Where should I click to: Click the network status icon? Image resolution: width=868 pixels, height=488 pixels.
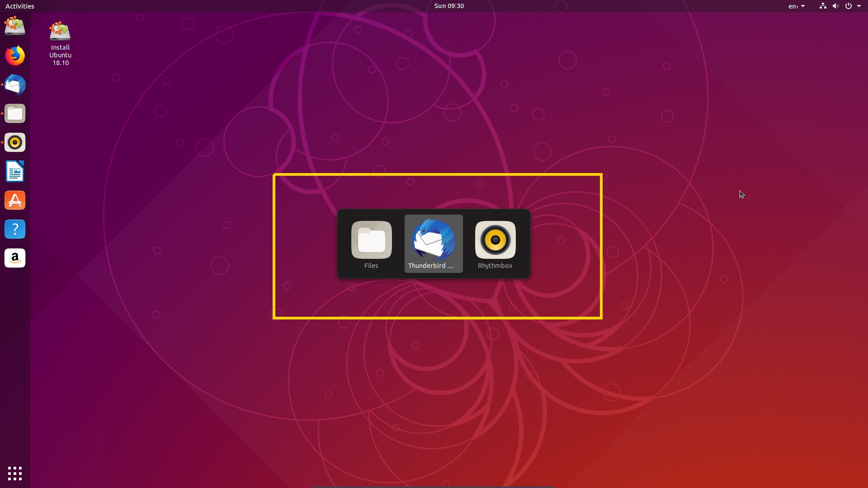(x=823, y=6)
